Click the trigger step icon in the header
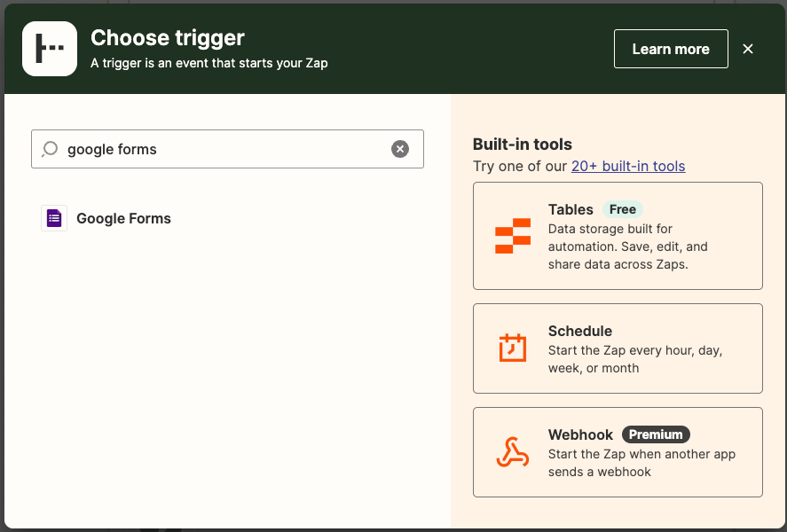 pos(49,49)
